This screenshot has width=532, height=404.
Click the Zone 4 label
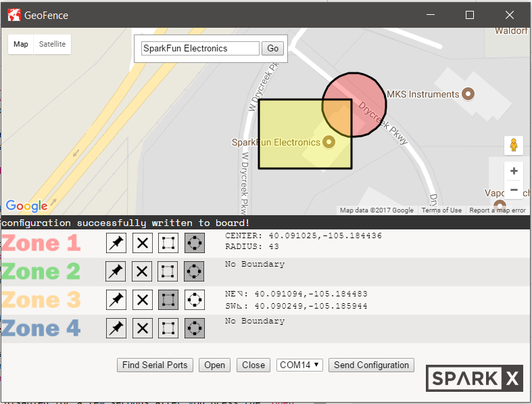tap(41, 328)
